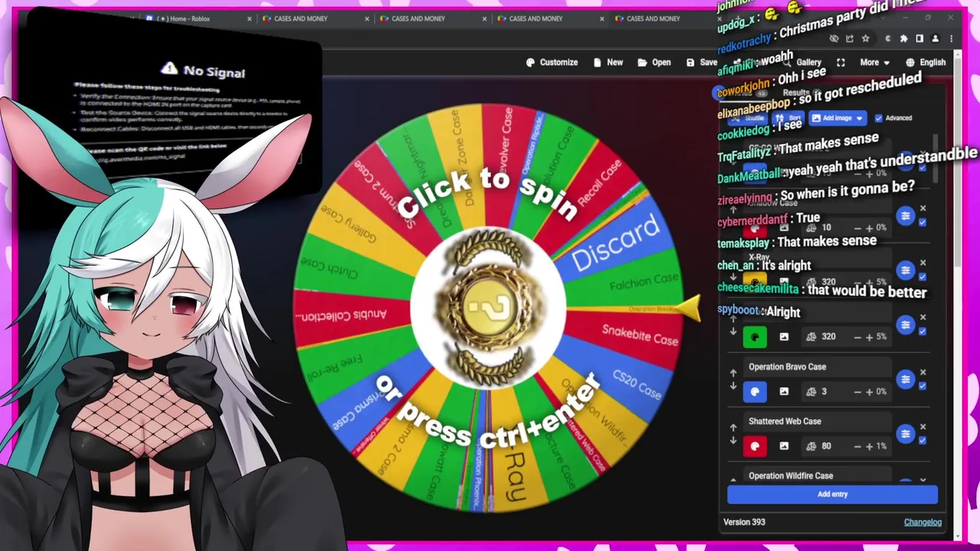Open the Customize menu with palette icon
980x551 pixels.
point(551,63)
